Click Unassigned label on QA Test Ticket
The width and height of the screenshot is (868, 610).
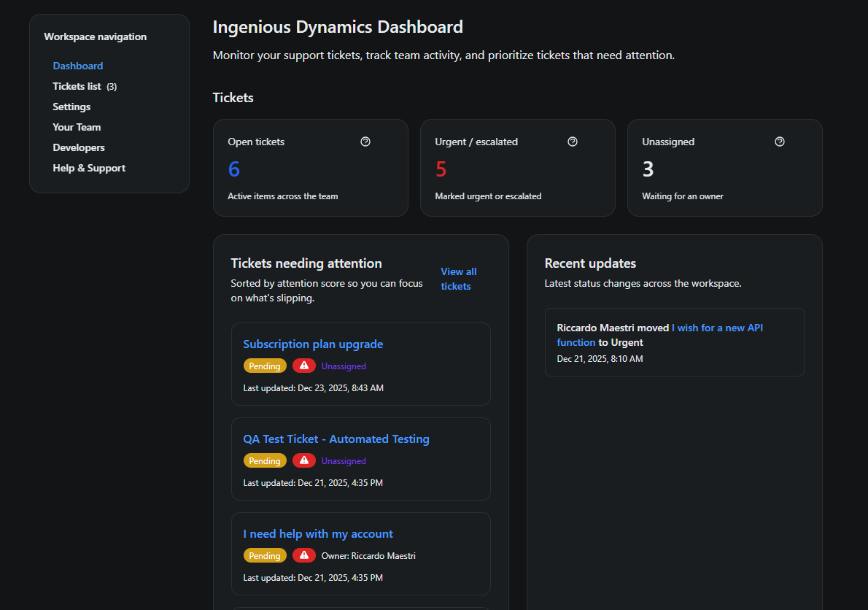click(344, 460)
